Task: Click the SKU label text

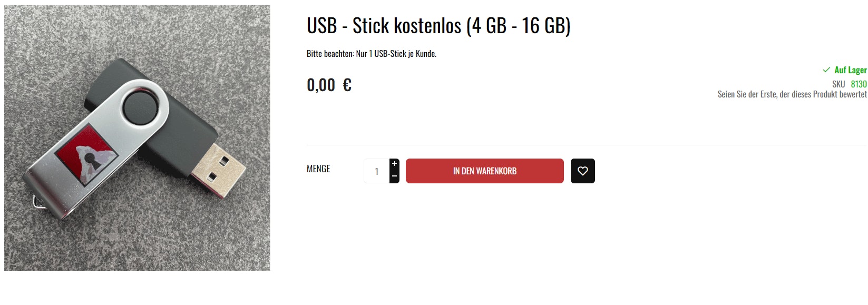Action: (x=838, y=84)
